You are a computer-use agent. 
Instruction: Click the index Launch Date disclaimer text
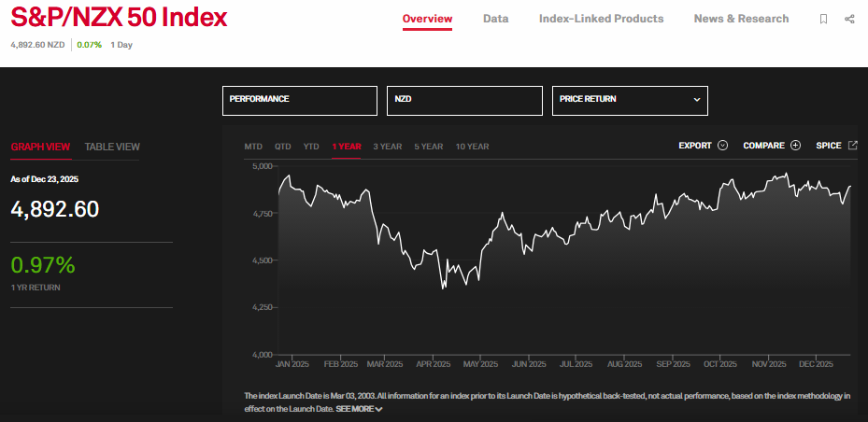tap(547, 402)
